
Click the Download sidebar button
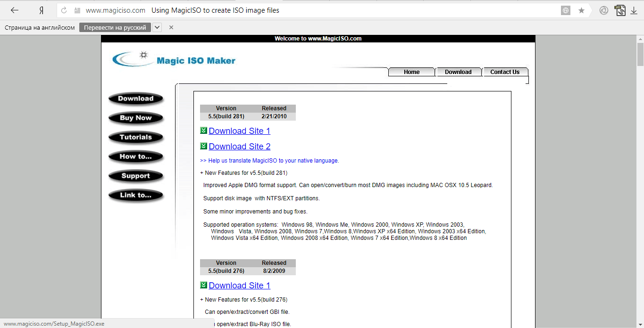136,98
